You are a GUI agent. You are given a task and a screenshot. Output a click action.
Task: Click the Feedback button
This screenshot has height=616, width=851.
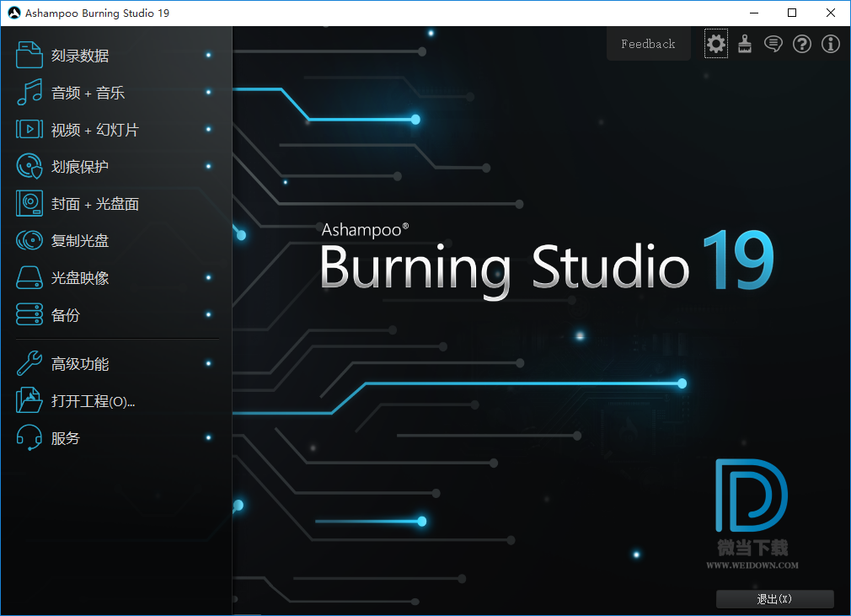click(x=649, y=44)
